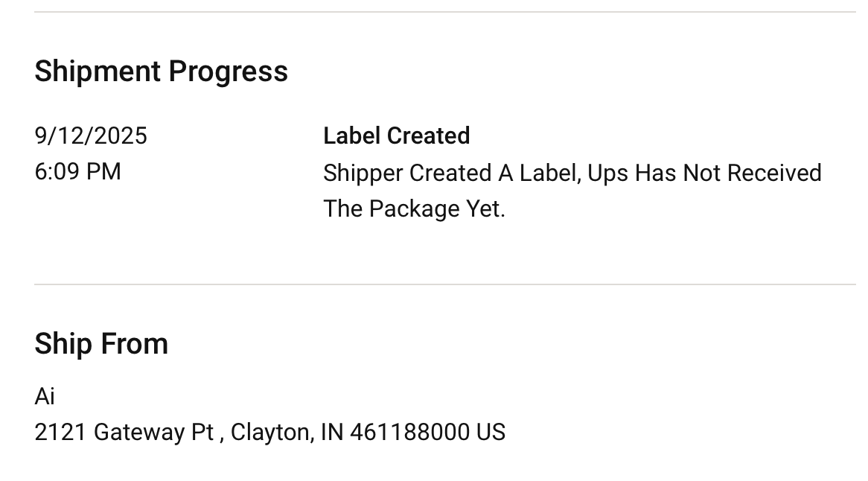Click the divider line above Shipment Progress
Screen dimensions: 868x481
[445, 12]
